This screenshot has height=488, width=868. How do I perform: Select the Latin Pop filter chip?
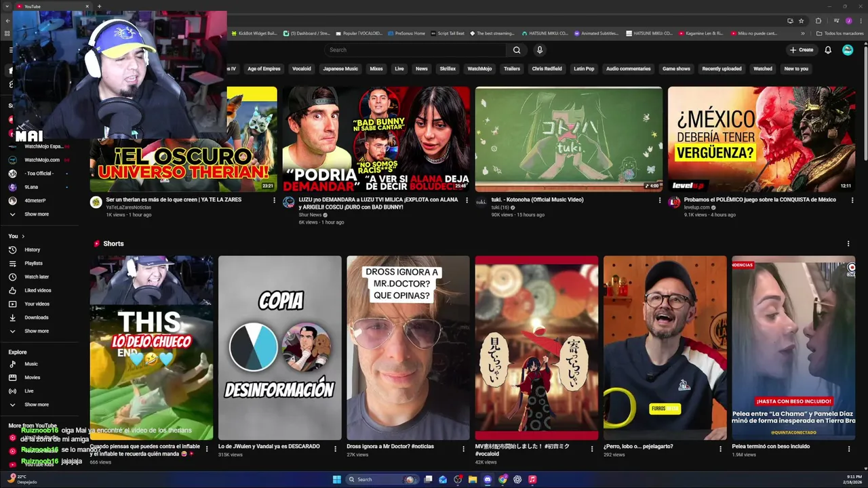click(x=584, y=68)
